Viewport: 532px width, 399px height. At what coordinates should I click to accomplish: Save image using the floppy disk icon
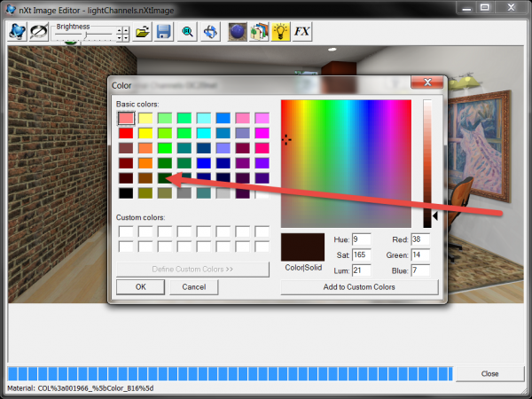pyautogui.click(x=163, y=32)
